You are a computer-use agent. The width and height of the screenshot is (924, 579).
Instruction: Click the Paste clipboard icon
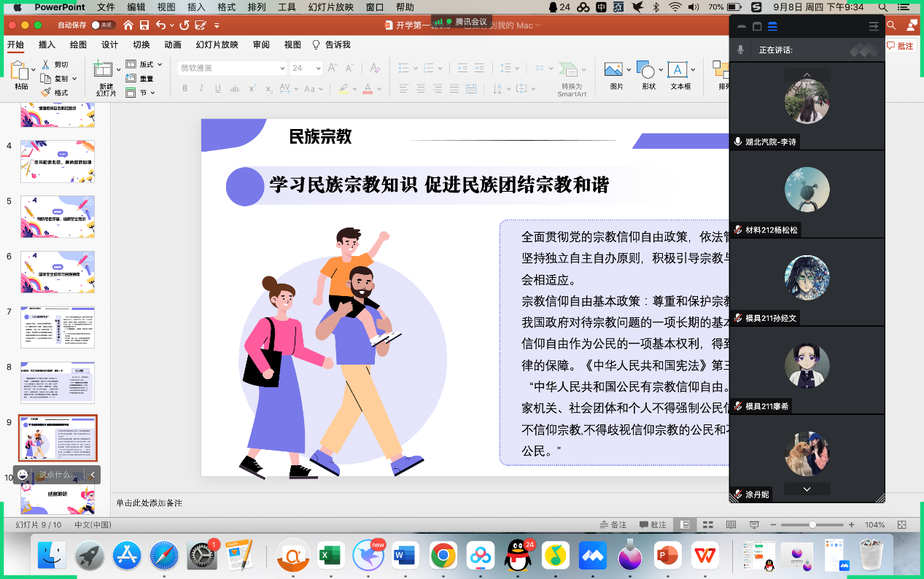point(21,71)
